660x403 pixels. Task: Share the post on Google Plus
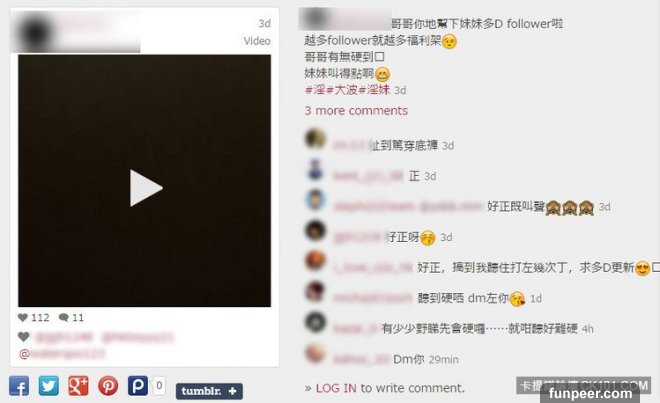pos(79,386)
